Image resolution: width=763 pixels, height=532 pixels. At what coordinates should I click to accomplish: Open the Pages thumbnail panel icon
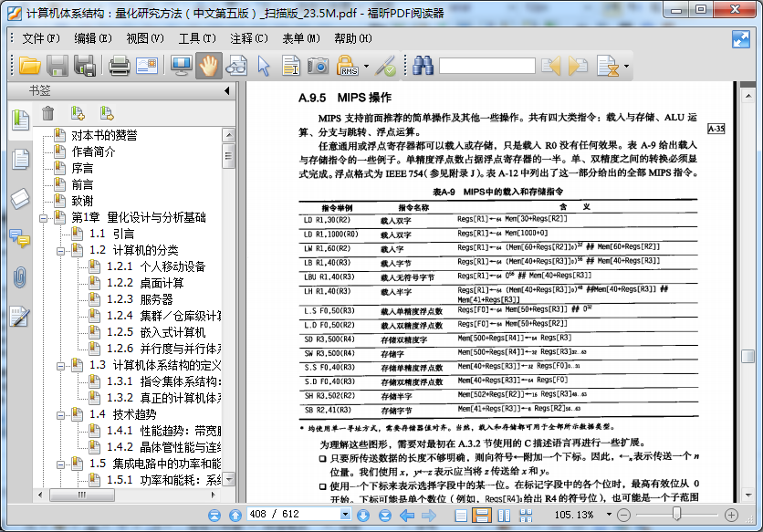(x=20, y=159)
